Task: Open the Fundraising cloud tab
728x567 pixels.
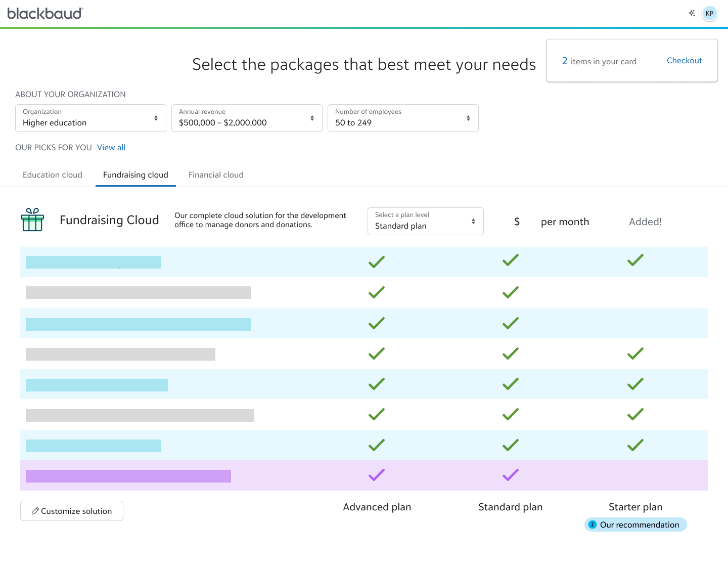Action: pos(135,175)
